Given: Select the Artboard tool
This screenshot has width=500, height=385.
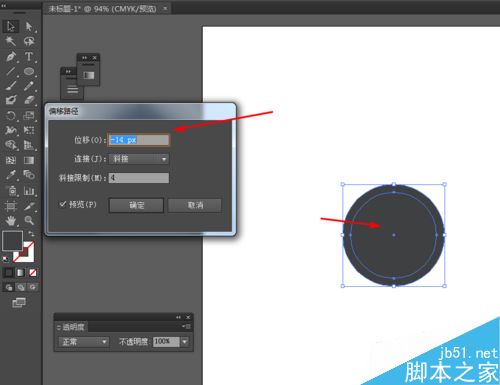Looking at the screenshot, I should (x=11, y=206).
